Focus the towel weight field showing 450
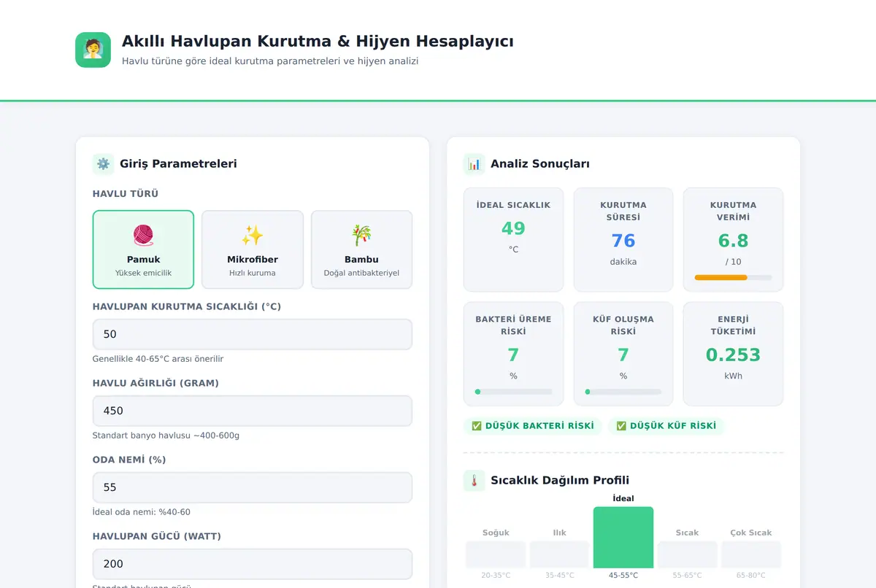Screen dimensions: 876x588 [253, 411]
